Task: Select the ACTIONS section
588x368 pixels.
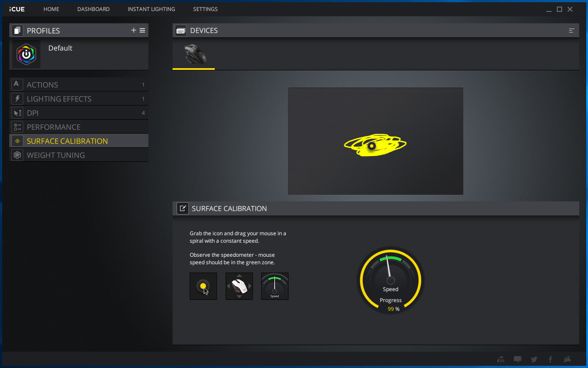Action: pos(79,84)
